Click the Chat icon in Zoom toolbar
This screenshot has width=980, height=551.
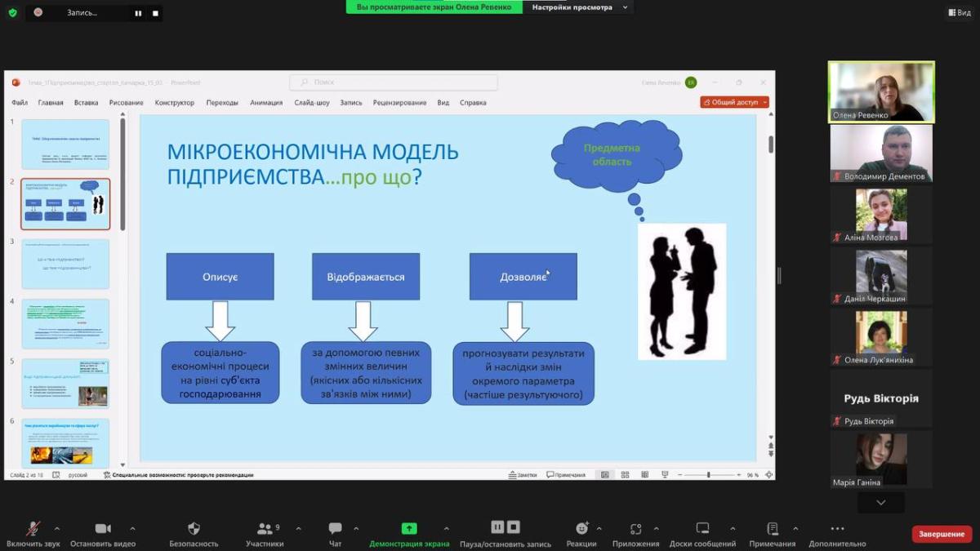pyautogui.click(x=335, y=529)
